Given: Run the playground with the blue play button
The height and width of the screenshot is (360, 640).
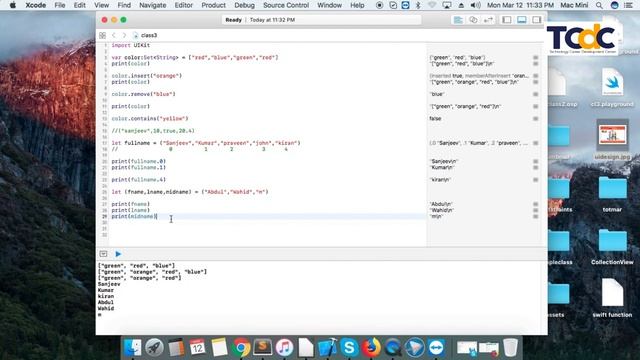Looking at the screenshot, I should 118,254.
